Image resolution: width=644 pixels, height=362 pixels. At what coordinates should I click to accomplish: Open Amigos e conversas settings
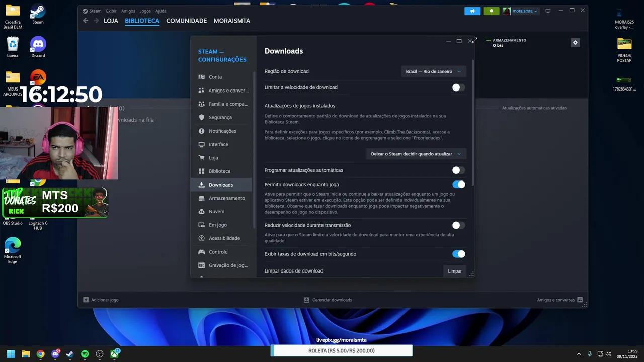[x=221, y=90]
